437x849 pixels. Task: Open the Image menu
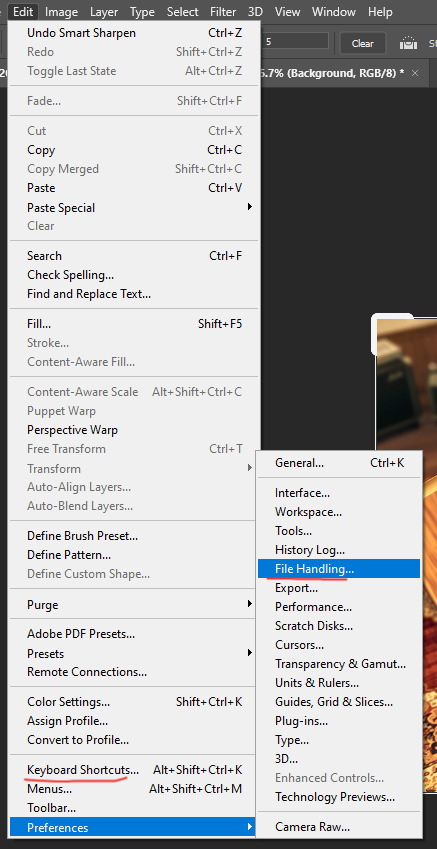[x=61, y=11]
